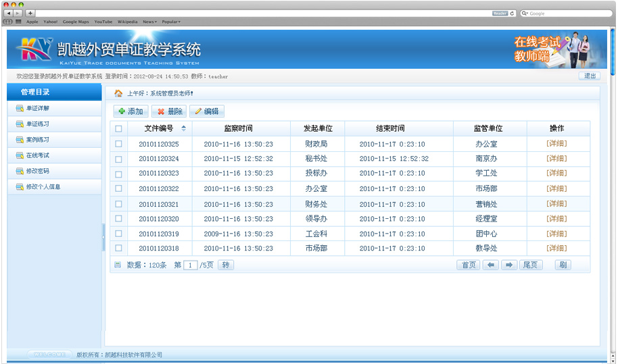Click the page number input field

[x=191, y=265]
